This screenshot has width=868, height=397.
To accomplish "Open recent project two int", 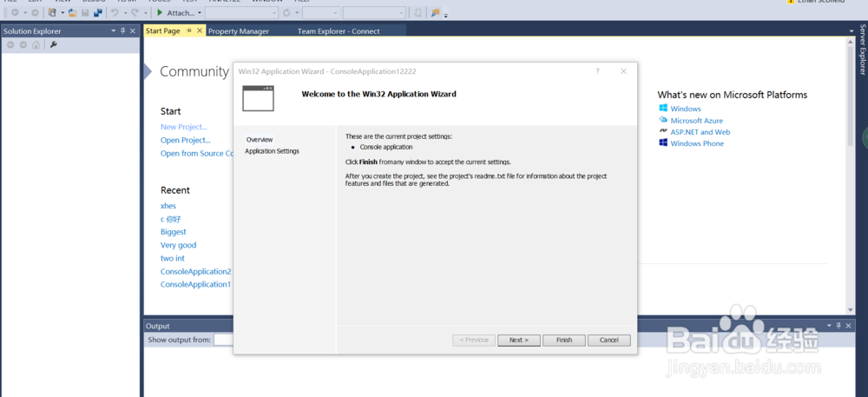I will coord(173,258).
